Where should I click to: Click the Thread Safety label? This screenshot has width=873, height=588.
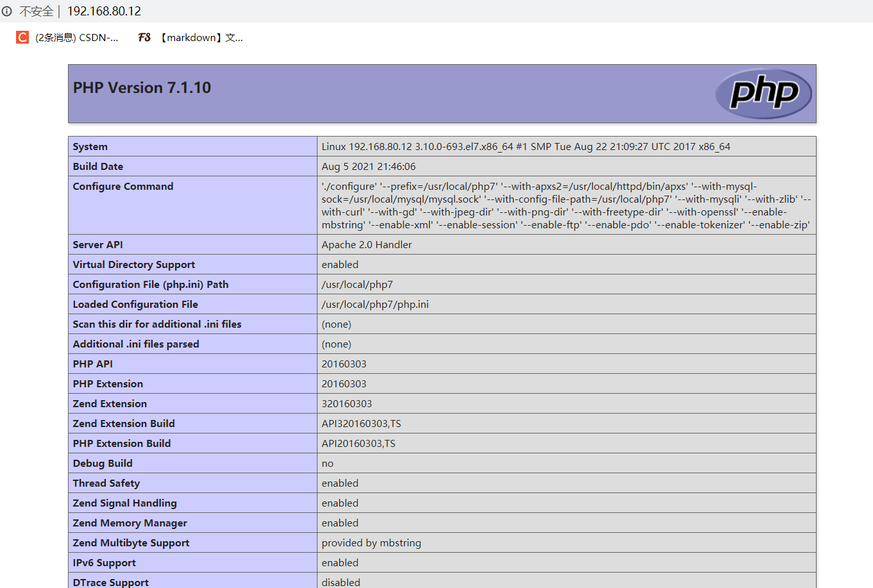(x=106, y=483)
